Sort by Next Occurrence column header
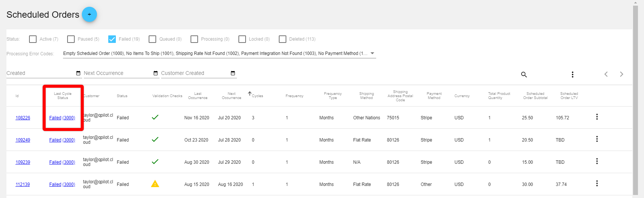The height and width of the screenshot is (198, 644). click(x=231, y=96)
